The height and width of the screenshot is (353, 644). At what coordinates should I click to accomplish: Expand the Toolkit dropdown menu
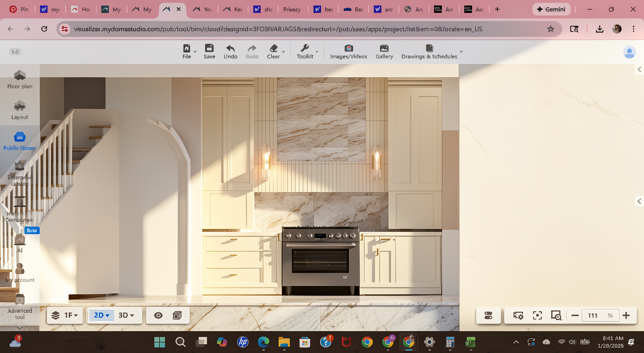(307, 51)
